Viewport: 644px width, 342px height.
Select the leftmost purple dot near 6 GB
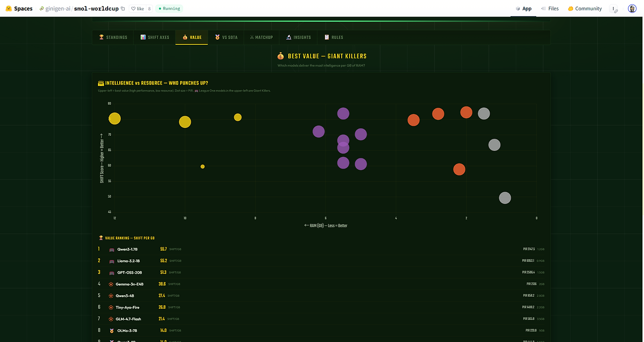[x=318, y=132]
